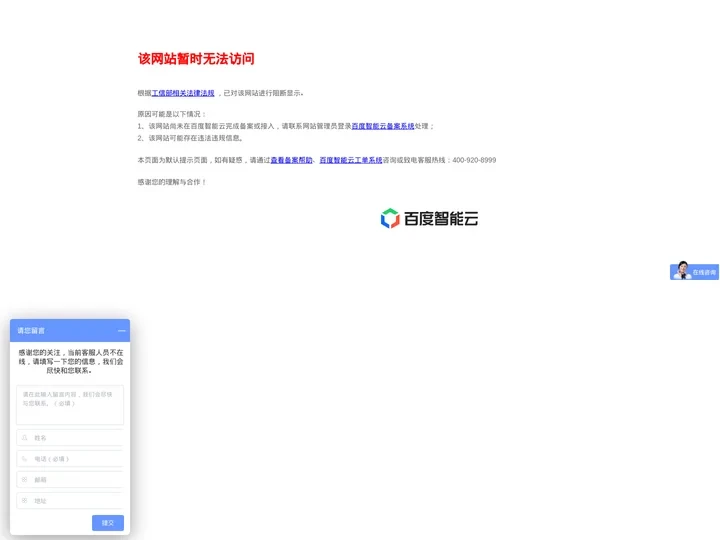Click into the 姓名 name field
The image size is (720, 540).
pos(70,438)
